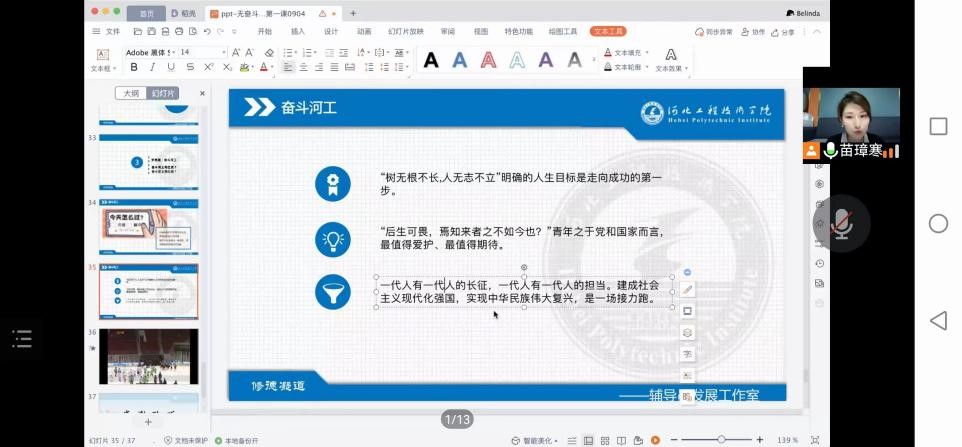Click the increase font size icon
Screen dimensions: 962x447
click(236, 52)
